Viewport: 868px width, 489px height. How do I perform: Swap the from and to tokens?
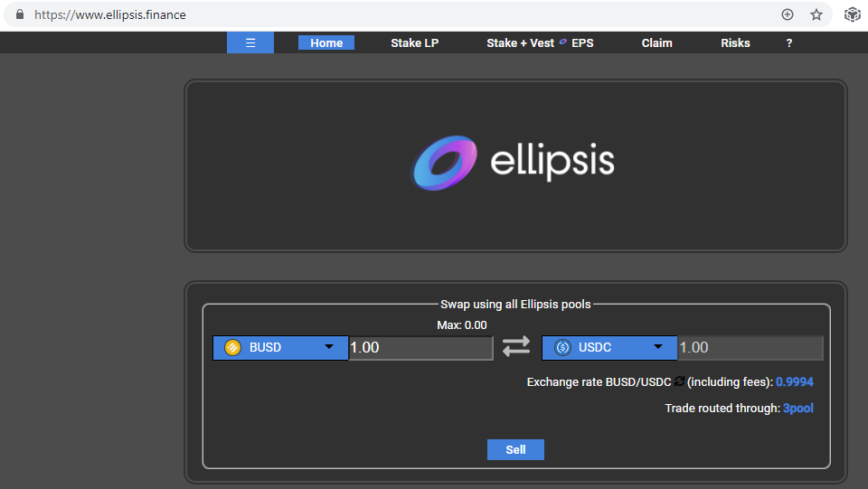[516, 347]
